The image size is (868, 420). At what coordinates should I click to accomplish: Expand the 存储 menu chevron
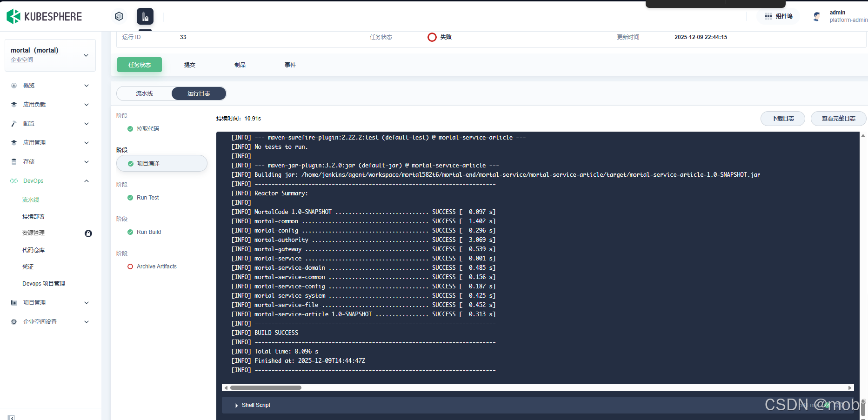pos(87,162)
